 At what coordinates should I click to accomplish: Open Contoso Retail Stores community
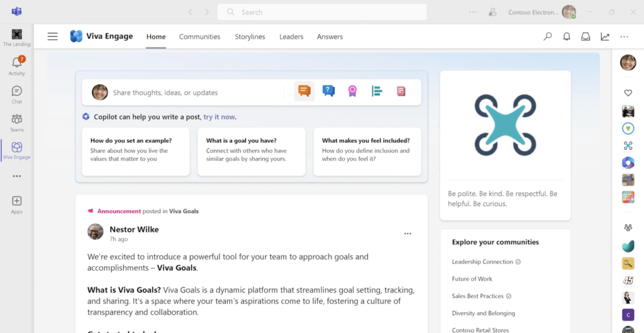click(480, 330)
